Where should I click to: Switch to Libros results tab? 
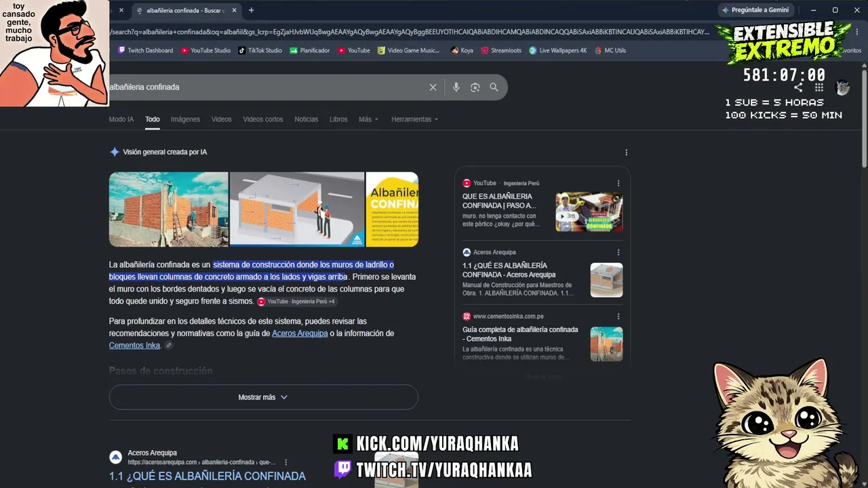338,119
